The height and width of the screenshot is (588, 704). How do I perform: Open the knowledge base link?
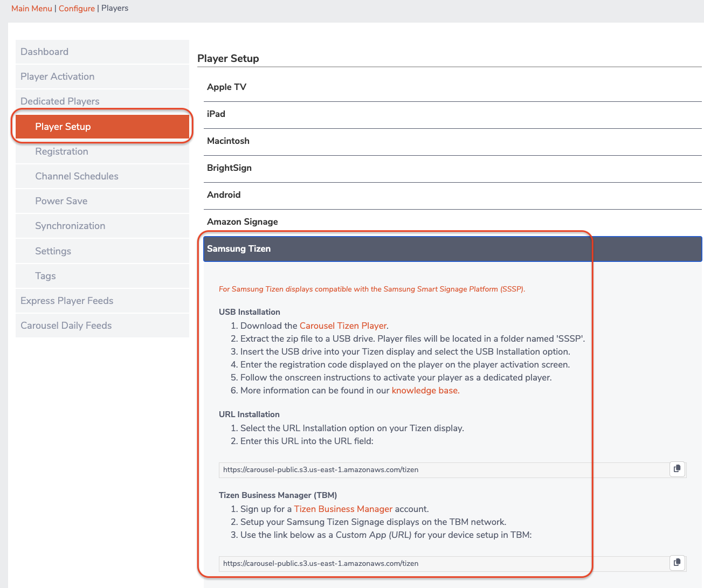(x=425, y=390)
